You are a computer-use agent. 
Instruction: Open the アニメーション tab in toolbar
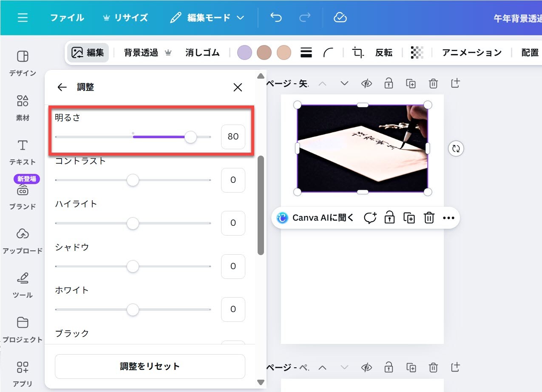tap(471, 53)
